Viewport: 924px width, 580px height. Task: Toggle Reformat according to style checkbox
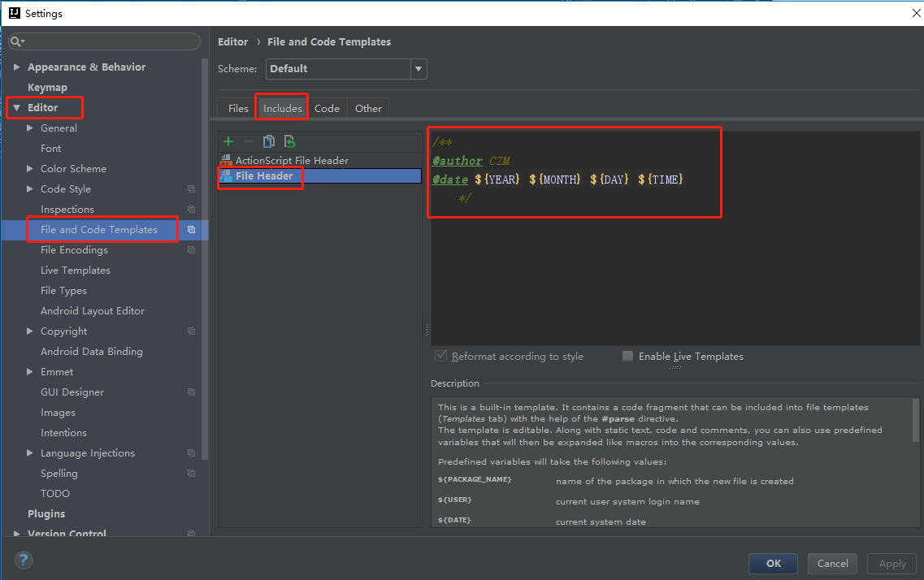tap(440, 356)
